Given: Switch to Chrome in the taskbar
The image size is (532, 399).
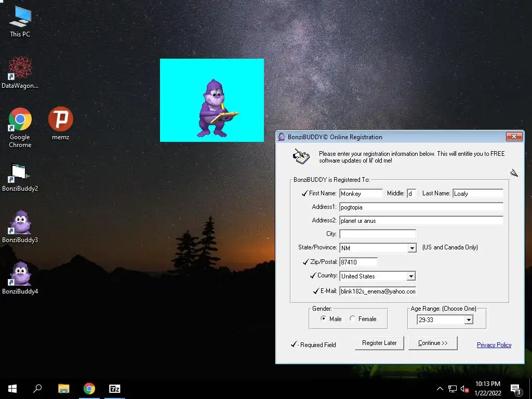Looking at the screenshot, I should coord(89,389).
